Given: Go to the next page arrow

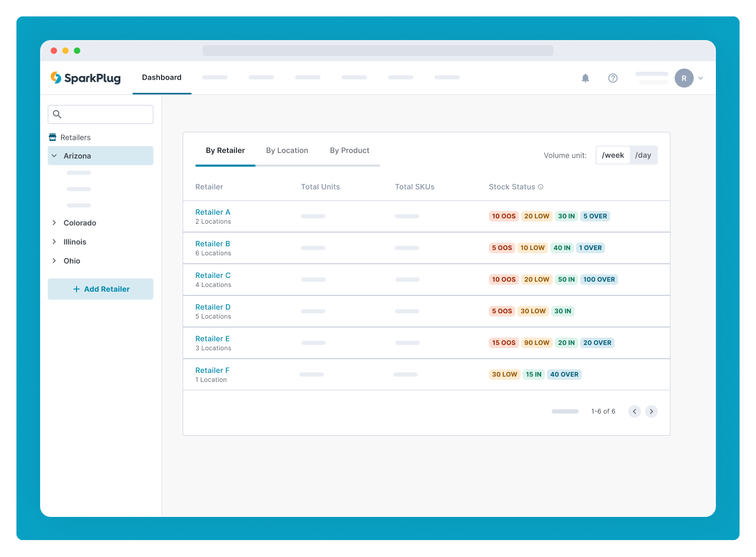Looking at the screenshot, I should [651, 411].
